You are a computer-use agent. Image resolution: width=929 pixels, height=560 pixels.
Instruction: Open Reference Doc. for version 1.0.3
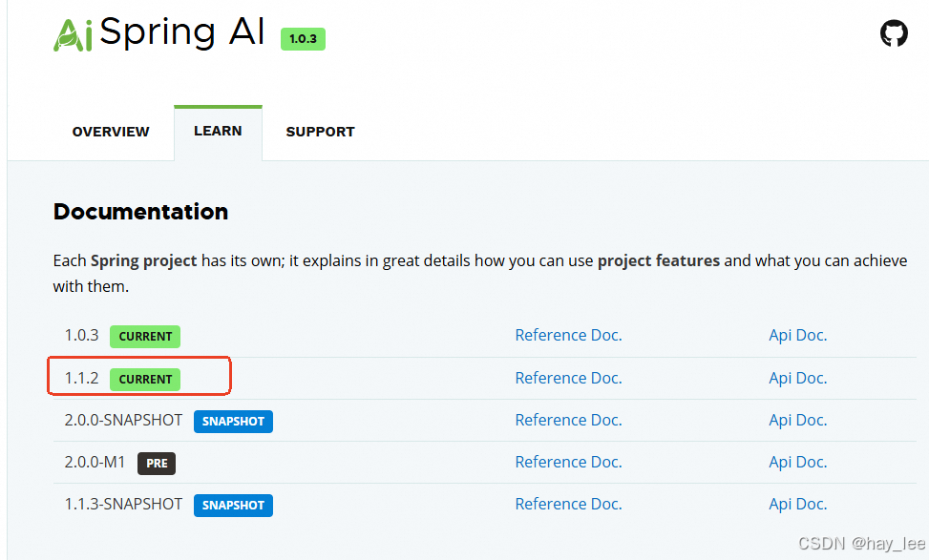coord(568,335)
